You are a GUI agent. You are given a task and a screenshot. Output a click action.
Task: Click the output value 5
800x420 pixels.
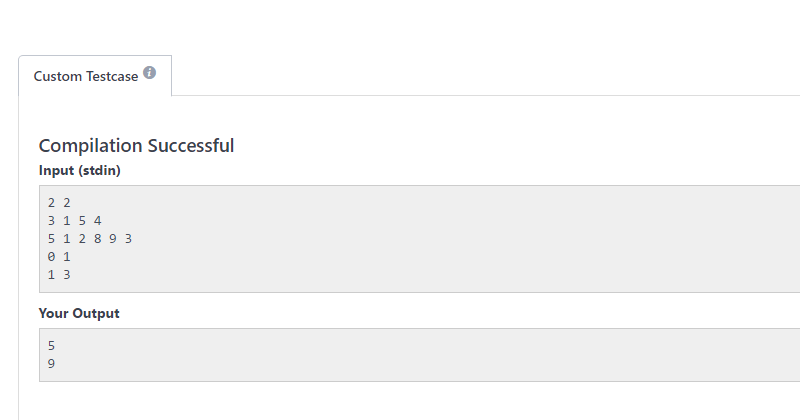51,345
